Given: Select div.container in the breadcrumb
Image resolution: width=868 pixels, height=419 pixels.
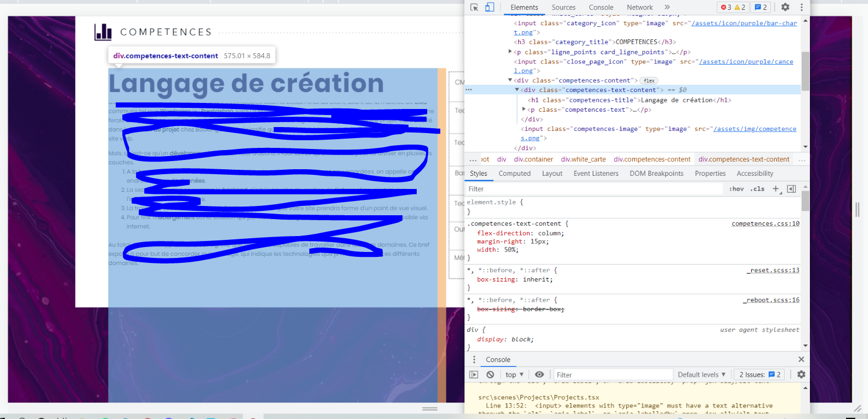Looking at the screenshot, I should (534, 159).
